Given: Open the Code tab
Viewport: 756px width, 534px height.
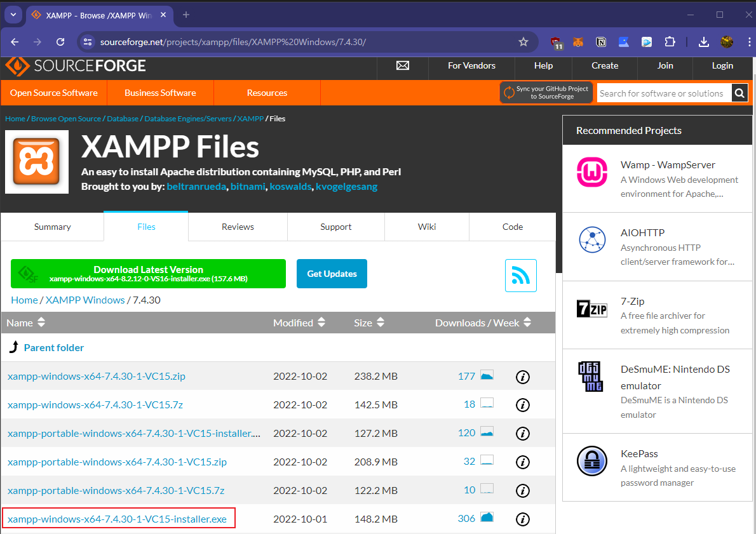Looking at the screenshot, I should point(513,227).
